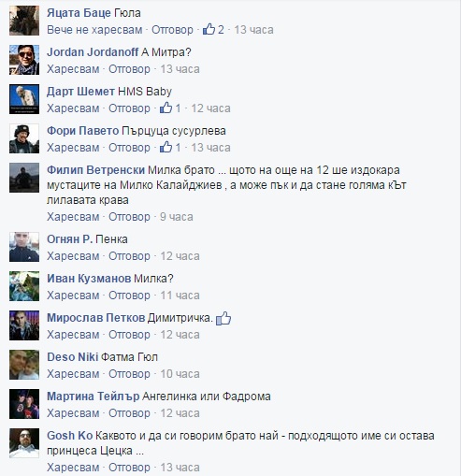Click thumbs-up emoji in Мирослав Петков comment
The width and height of the screenshot is (461, 476).
coord(223,319)
